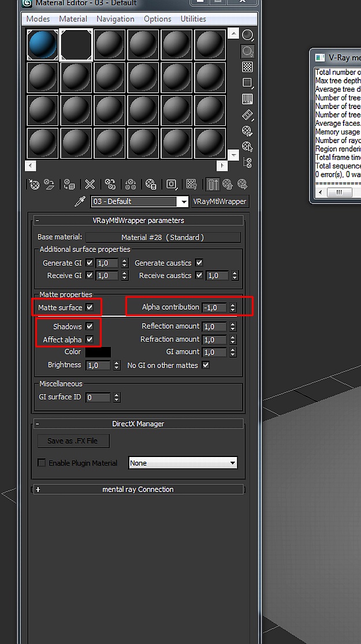Toggle the Shadows checkbox
Viewport: 361px width, 644px height.
tap(90, 326)
